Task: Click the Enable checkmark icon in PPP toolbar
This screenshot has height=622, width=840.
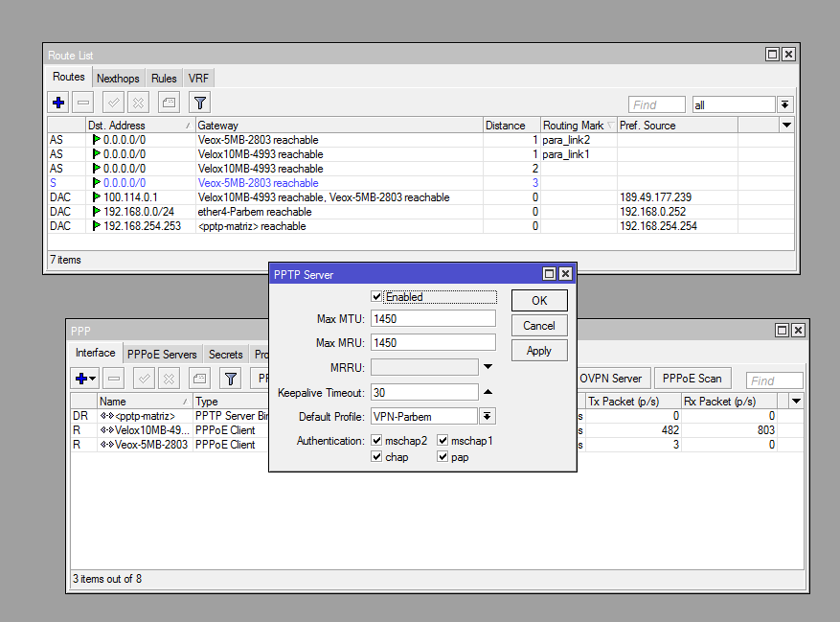Action: [145, 379]
